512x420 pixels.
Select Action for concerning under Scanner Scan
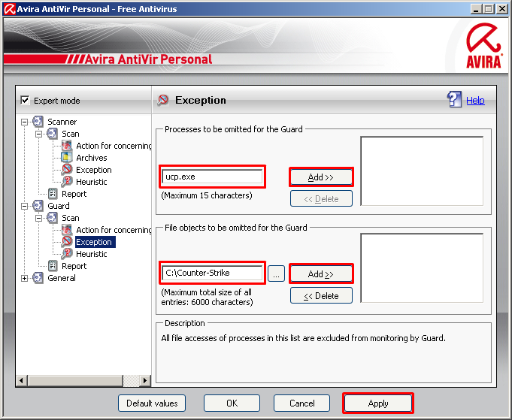tap(114, 146)
